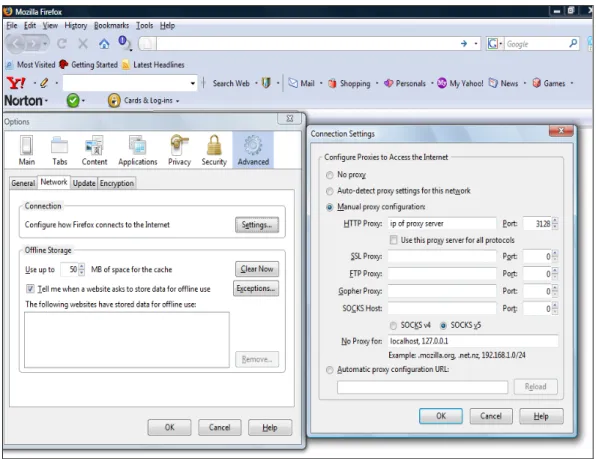Open Yahoo Games toolbar icon
The height and width of the screenshot is (459, 596).
coord(536,83)
